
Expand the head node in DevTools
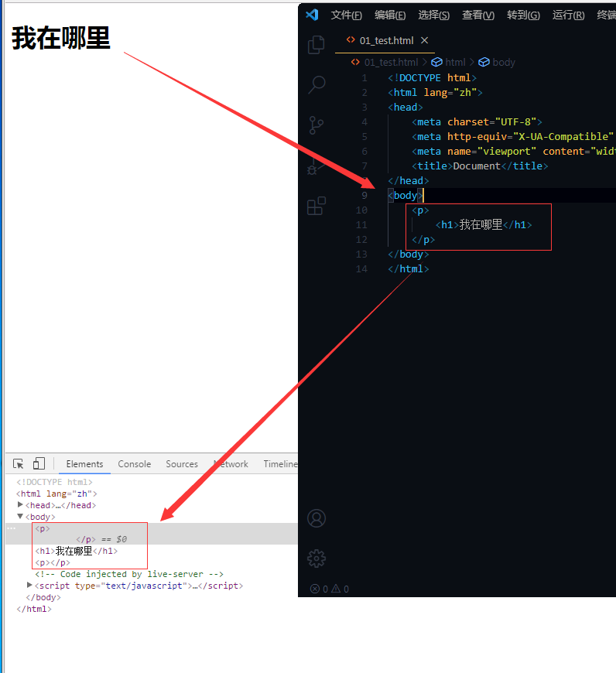tap(20, 504)
